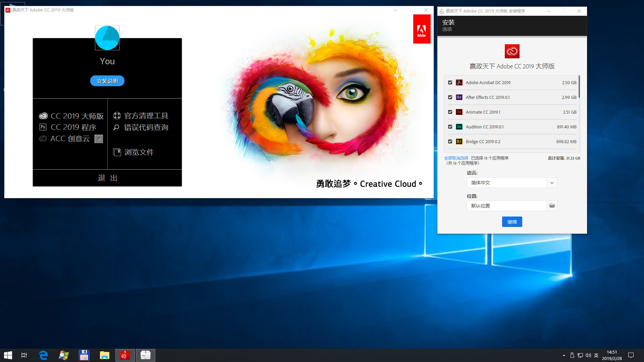Click the 891.40 MB size of Audition
The width and height of the screenshot is (644, 362).
coord(567,127)
